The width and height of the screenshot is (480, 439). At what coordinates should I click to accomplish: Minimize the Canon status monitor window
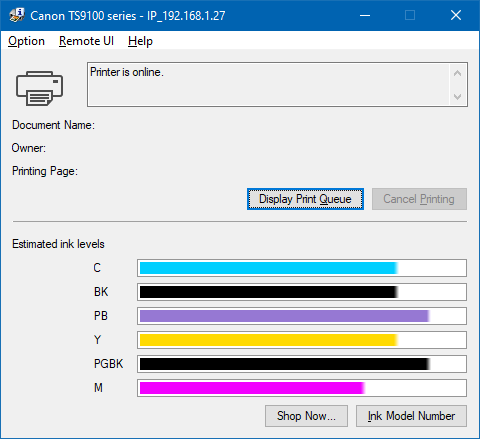click(x=365, y=15)
